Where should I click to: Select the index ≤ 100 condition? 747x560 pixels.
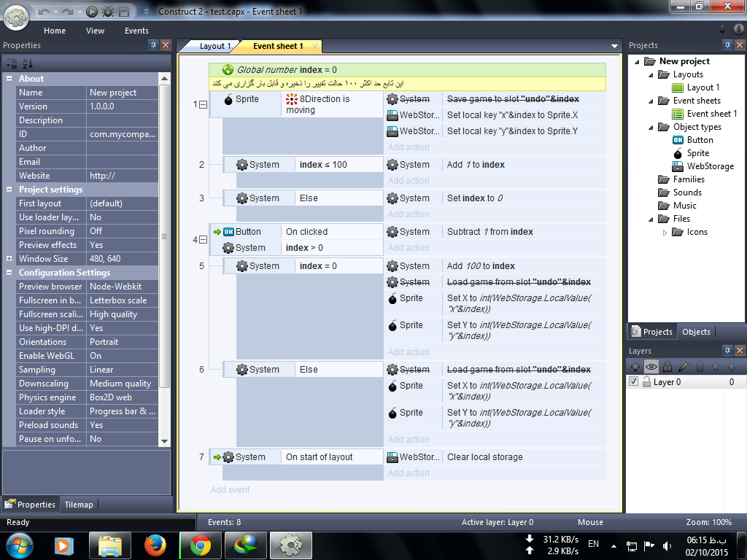(338, 165)
